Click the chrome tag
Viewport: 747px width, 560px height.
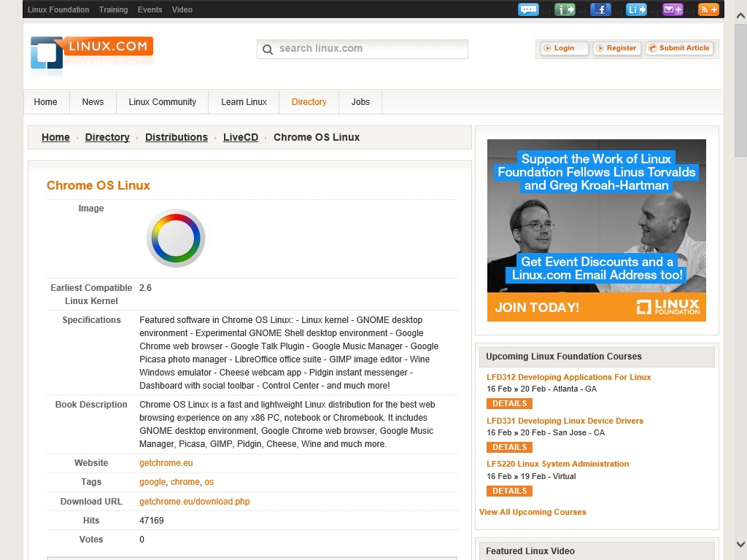point(185,482)
